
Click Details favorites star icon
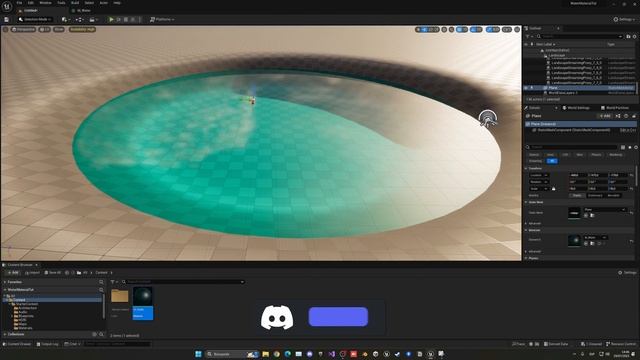point(629,147)
